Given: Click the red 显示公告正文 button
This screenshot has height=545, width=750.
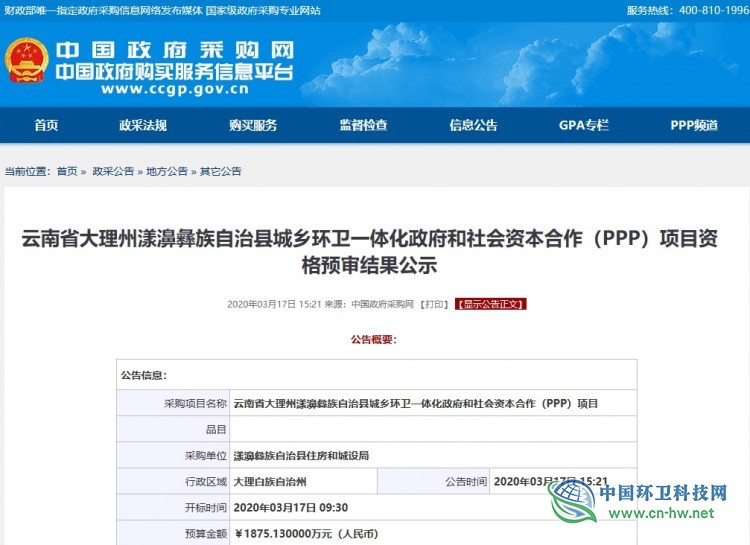Looking at the screenshot, I should [x=491, y=304].
